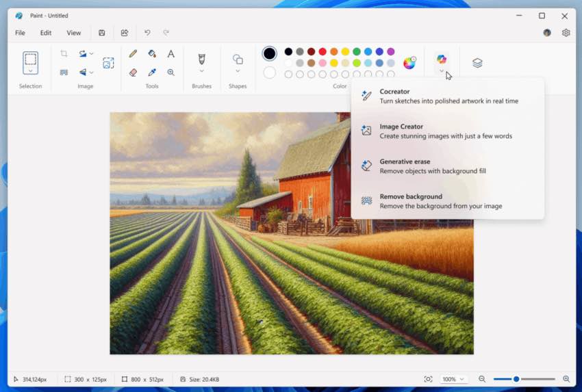Open the Edit colors wheel
Screen dimensions: 582x392
point(409,63)
